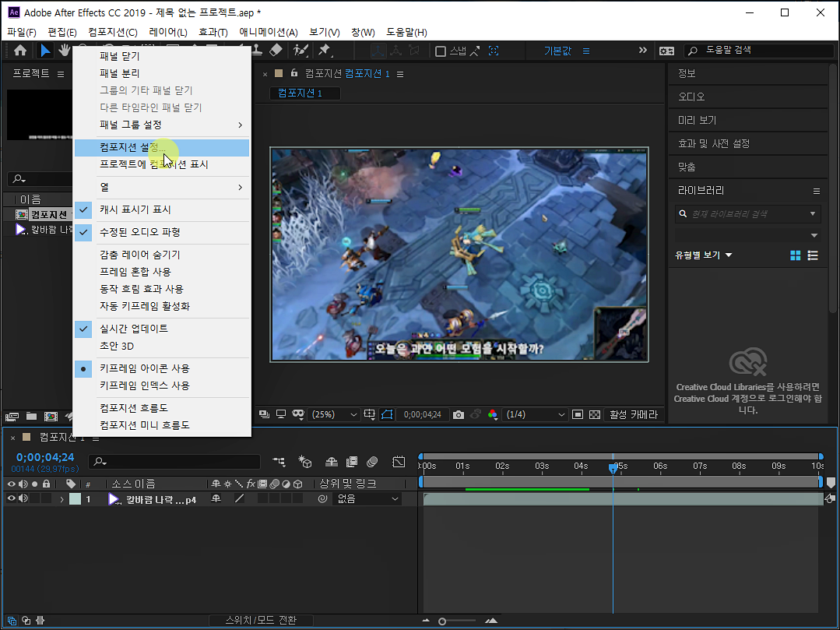Expand '패널 그룹 설정' submenu

tap(162, 125)
